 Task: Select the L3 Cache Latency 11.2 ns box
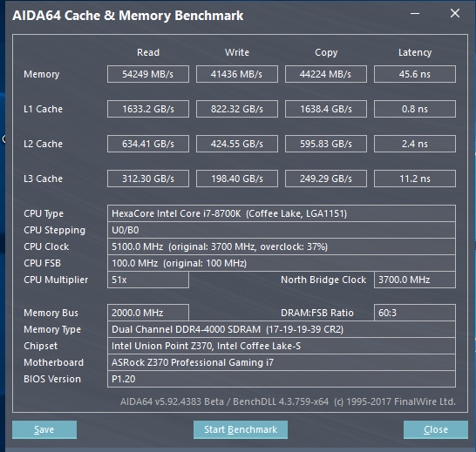pyautogui.click(x=415, y=179)
